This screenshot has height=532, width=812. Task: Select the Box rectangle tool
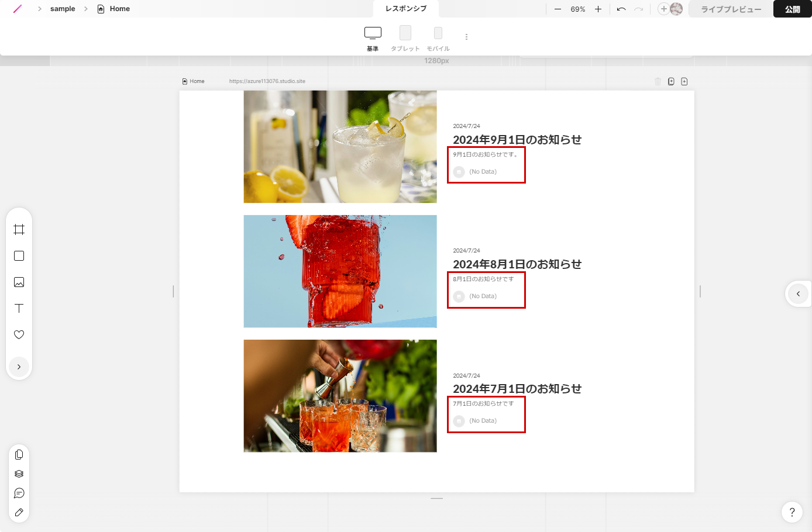pos(19,255)
